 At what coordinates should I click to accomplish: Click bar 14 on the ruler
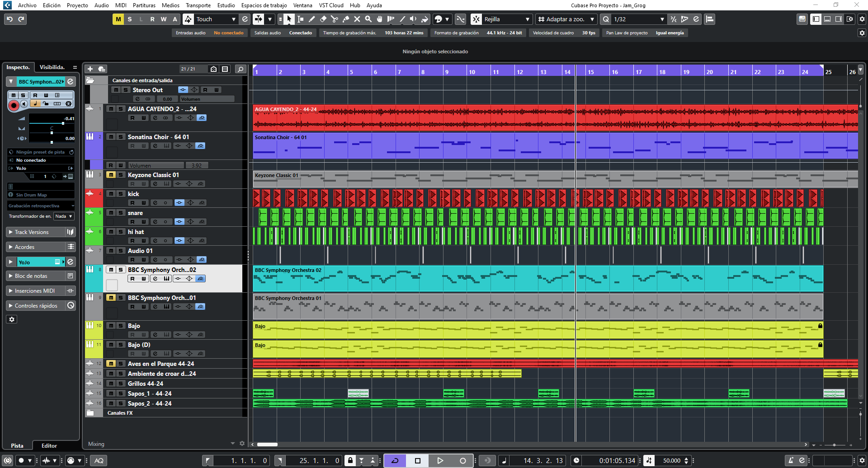567,72
